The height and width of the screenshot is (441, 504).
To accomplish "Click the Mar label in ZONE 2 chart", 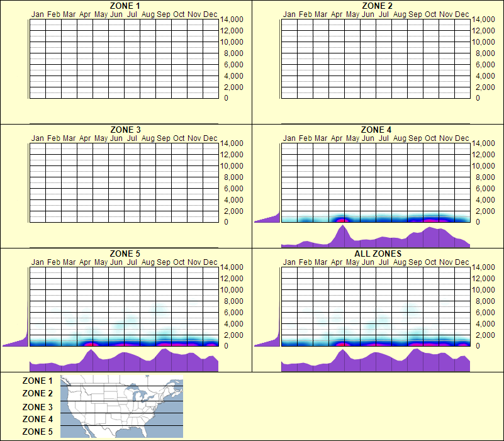I will pyautogui.click(x=321, y=14).
